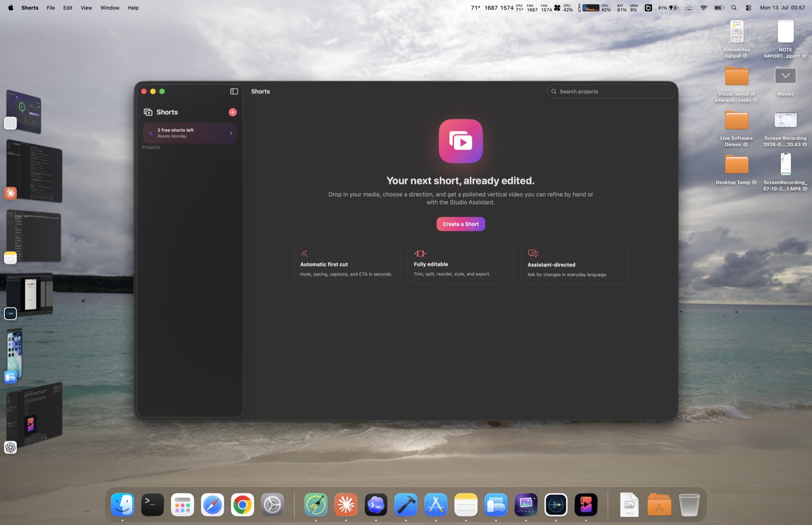The image size is (812, 525).
Task: Open Launchpad from the Dock
Action: pos(182,505)
